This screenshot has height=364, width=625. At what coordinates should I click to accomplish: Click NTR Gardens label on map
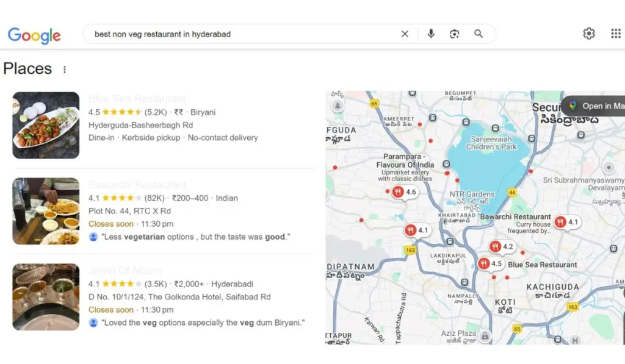[472, 194]
